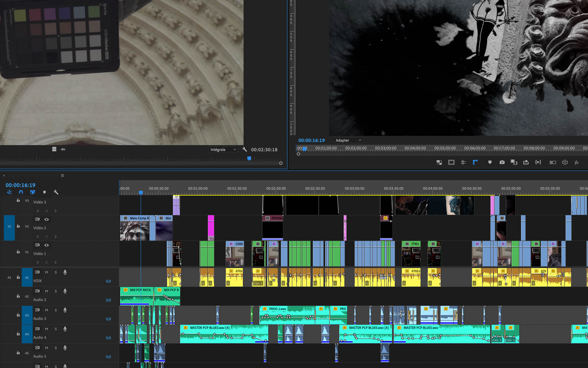Open the timeline panel menu

click(62, 176)
